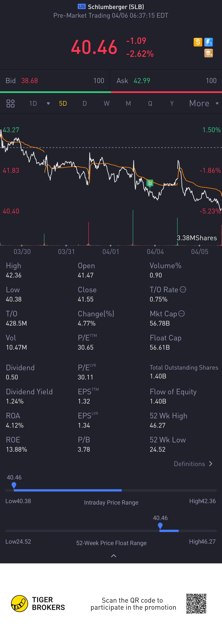Tap the orange dollar sign badge

click(x=198, y=42)
